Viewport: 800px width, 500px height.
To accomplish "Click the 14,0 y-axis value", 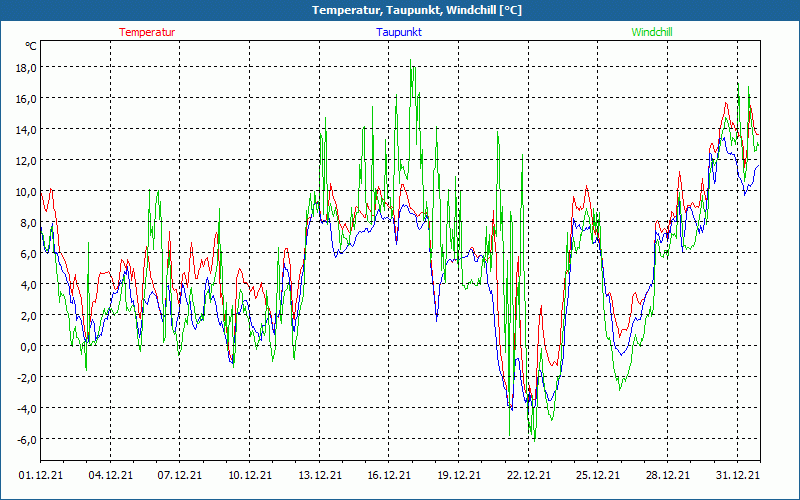I will tap(26, 130).
